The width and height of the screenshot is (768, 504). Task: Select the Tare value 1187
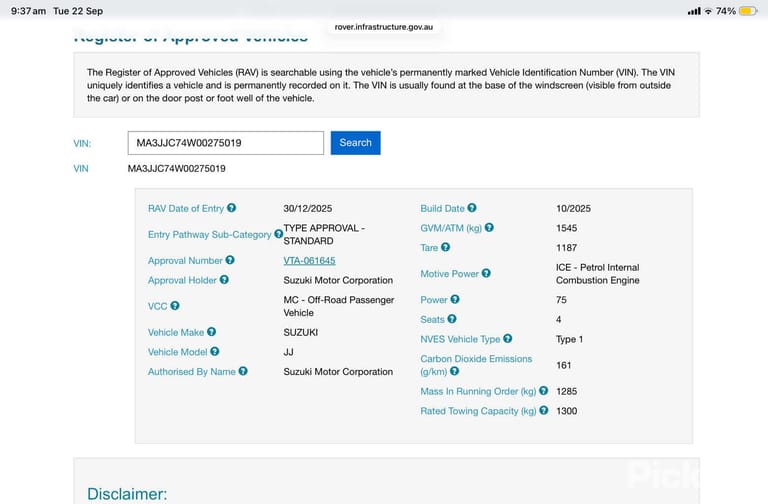click(x=567, y=247)
